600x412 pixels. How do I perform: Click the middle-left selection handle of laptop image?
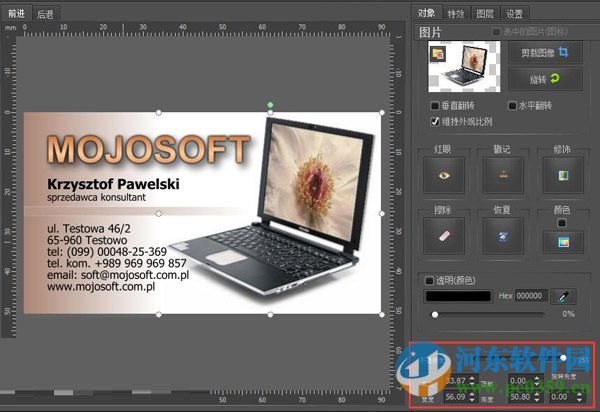click(158, 213)
